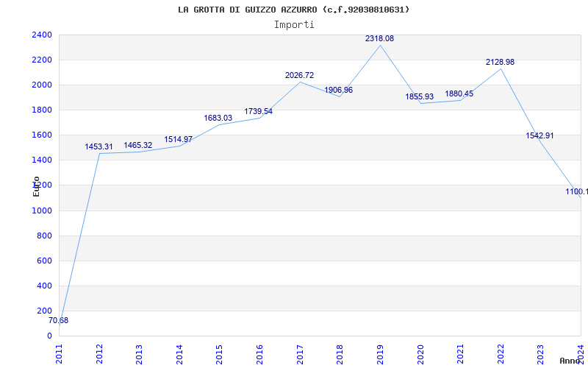588x368 pixels.
Task: Click the 2020 x-axis year label
Action: coord(420,354)
